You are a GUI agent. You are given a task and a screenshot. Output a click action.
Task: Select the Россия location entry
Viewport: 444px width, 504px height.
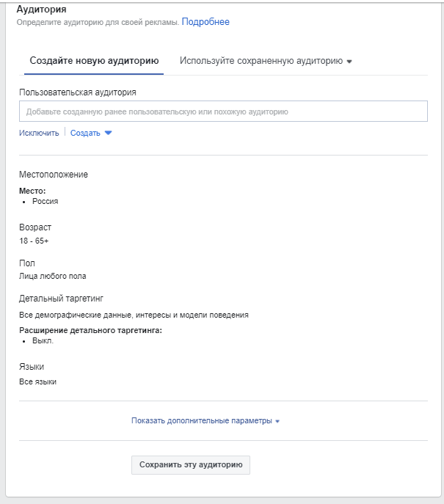pyautogui.click(x=45, y=201)
